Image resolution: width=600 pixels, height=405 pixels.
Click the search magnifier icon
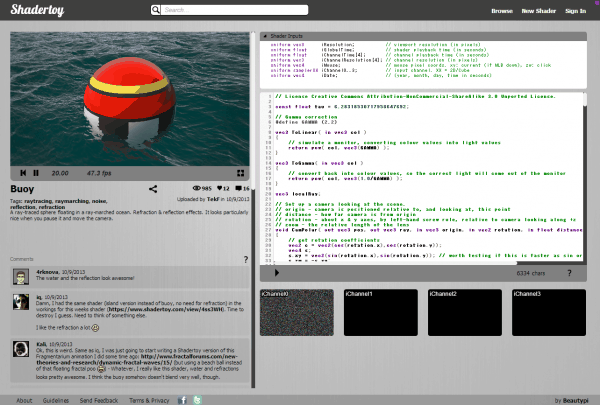tap(155, 10)
